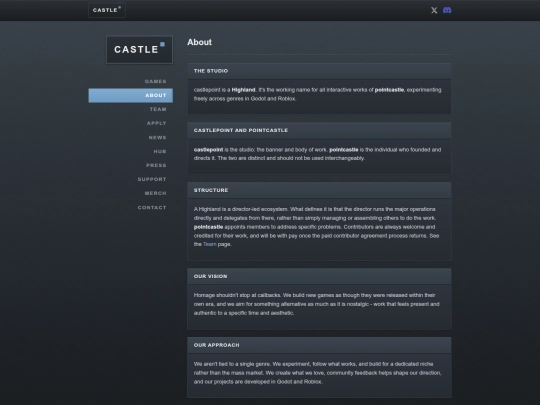Go to the Press page
The width and height of the screenshot is (540, 405).
click(x=156, y=165)
